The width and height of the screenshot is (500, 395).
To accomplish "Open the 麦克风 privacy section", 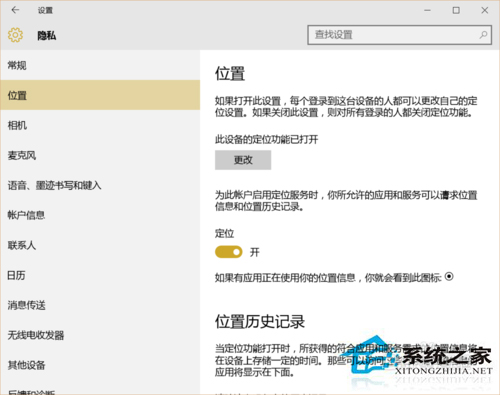I will (100, 155).
